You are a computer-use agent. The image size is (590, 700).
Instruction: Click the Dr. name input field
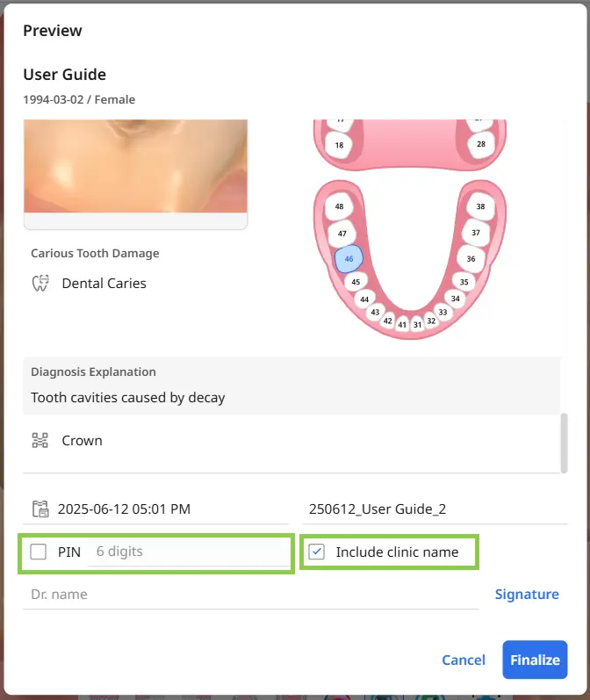point(251,595)
